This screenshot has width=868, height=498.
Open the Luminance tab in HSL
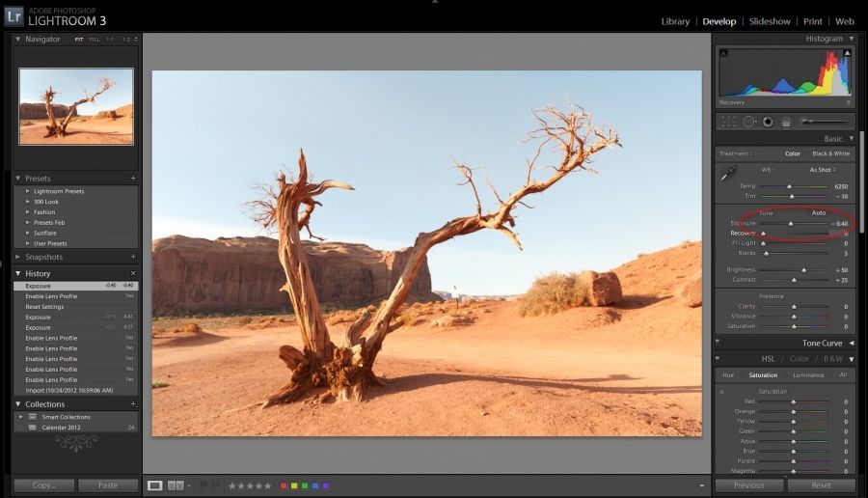click(x=808, y=375)
